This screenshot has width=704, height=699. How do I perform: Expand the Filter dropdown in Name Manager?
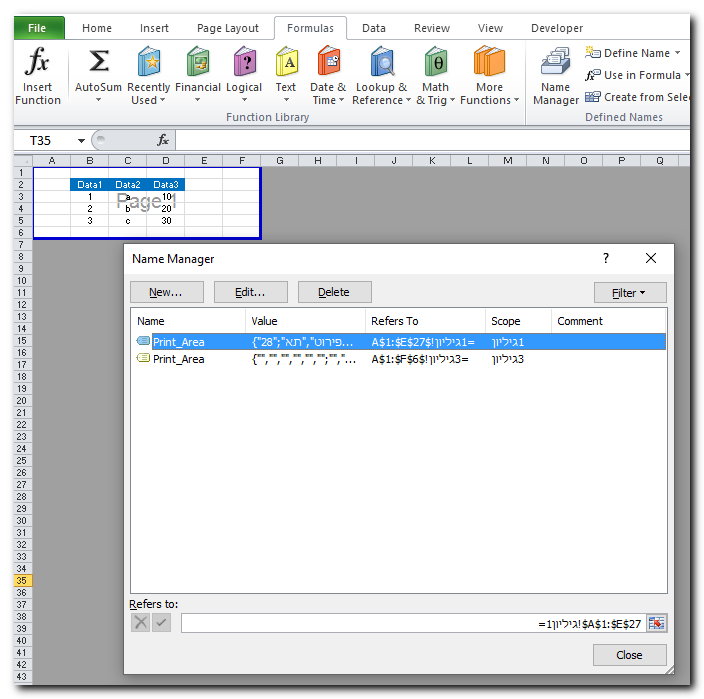(629, 292)
